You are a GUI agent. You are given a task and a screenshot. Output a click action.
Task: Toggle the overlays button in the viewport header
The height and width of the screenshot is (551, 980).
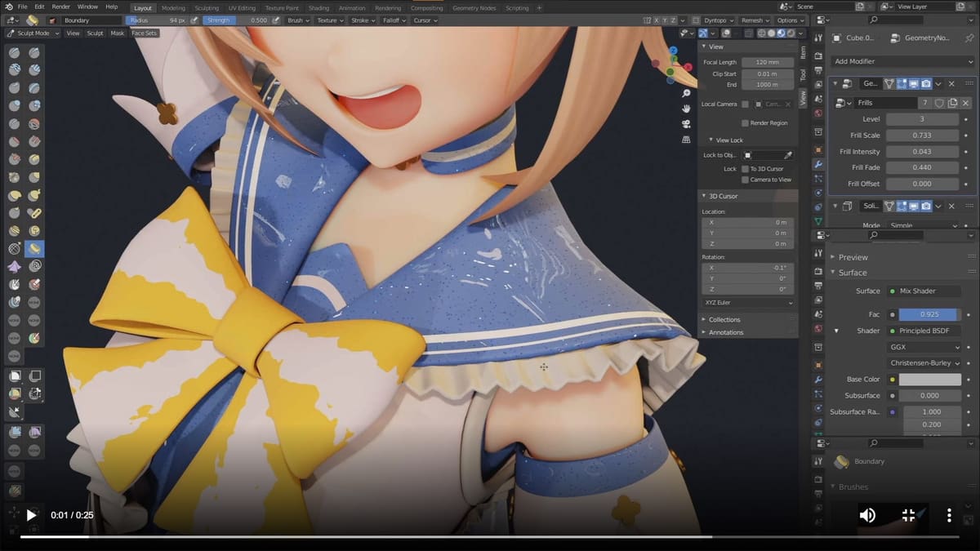(726, 33)
